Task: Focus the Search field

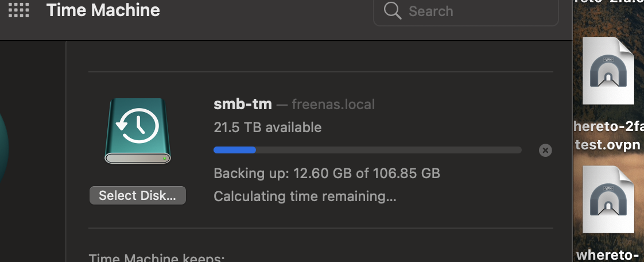Action: tap(465, 11)
